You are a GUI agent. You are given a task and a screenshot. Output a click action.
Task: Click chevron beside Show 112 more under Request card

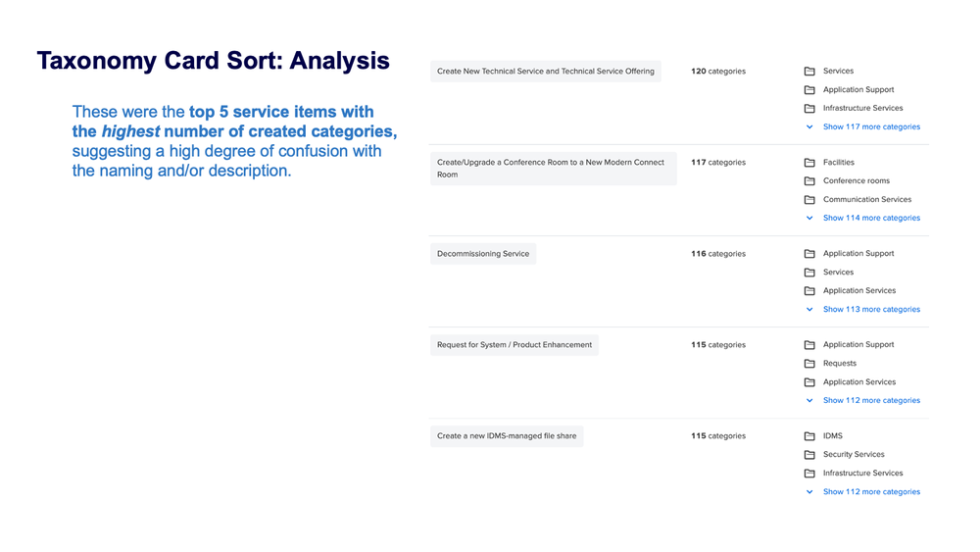pyautogui.click(x=809, y=401)
